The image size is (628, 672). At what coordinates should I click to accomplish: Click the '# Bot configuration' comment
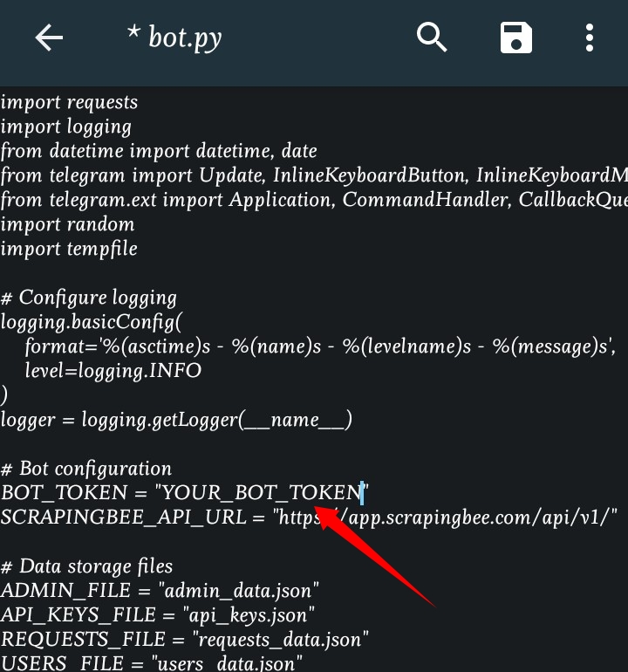point(87,469)
